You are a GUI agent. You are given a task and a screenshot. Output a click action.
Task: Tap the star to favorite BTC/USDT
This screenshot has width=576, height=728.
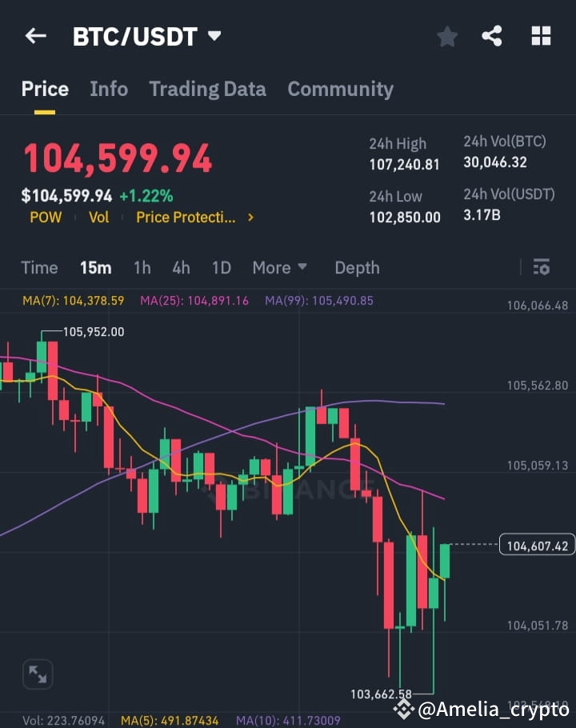tap(446, 36)
